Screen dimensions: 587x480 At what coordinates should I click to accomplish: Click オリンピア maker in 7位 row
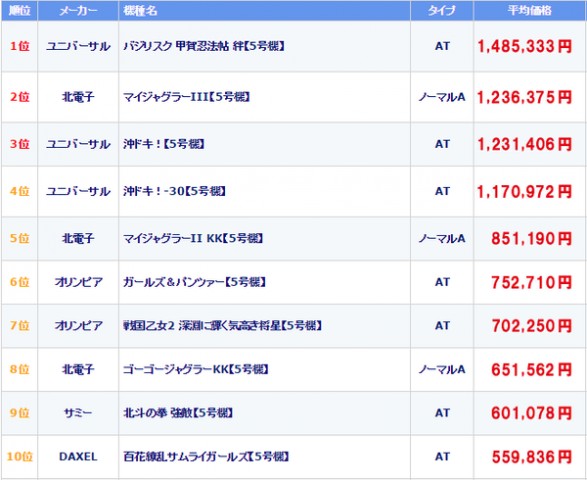78,325
